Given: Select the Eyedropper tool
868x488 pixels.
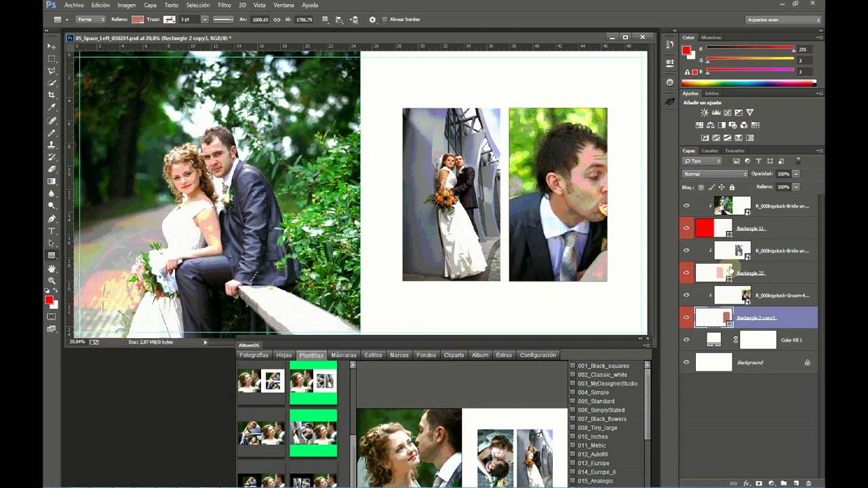Looking at the screenshot, I should coord(52,107).
